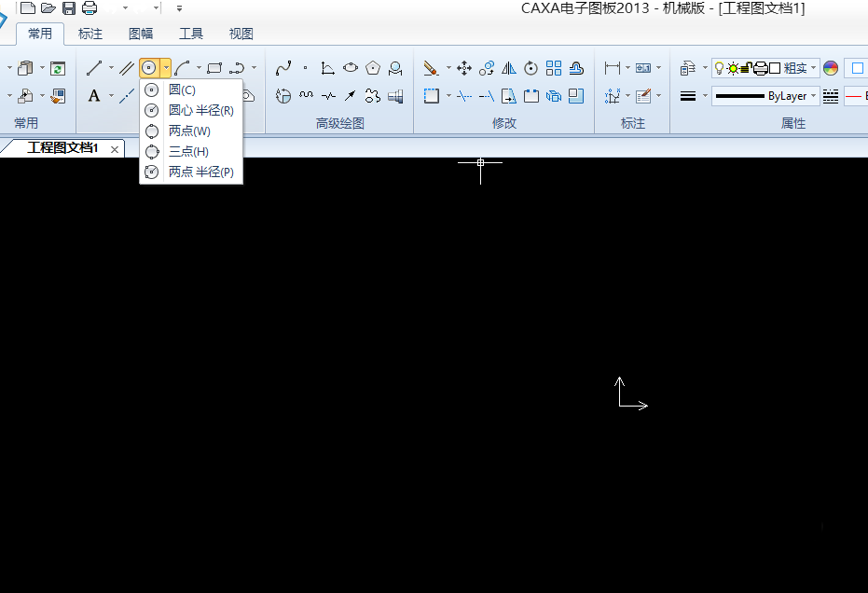Click the highlighted Circle tool button
Screen dimensions: 868x593
click(149, 68)
